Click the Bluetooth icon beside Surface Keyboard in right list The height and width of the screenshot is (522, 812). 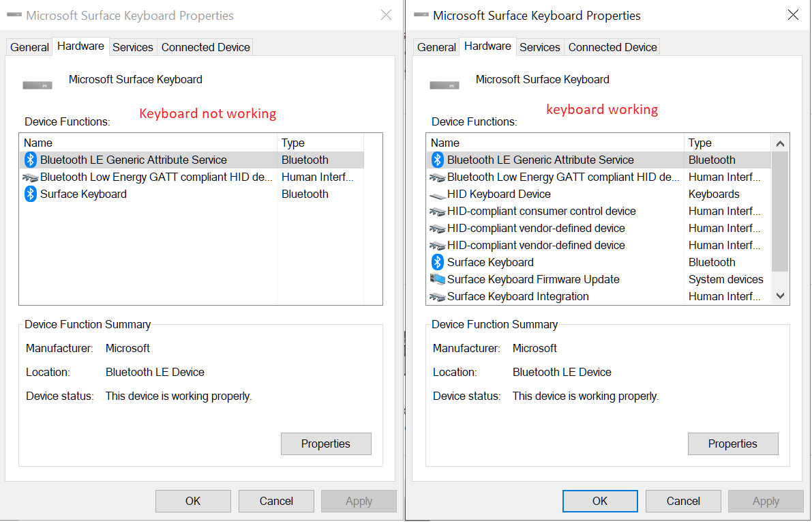click(x=438, y=262)
